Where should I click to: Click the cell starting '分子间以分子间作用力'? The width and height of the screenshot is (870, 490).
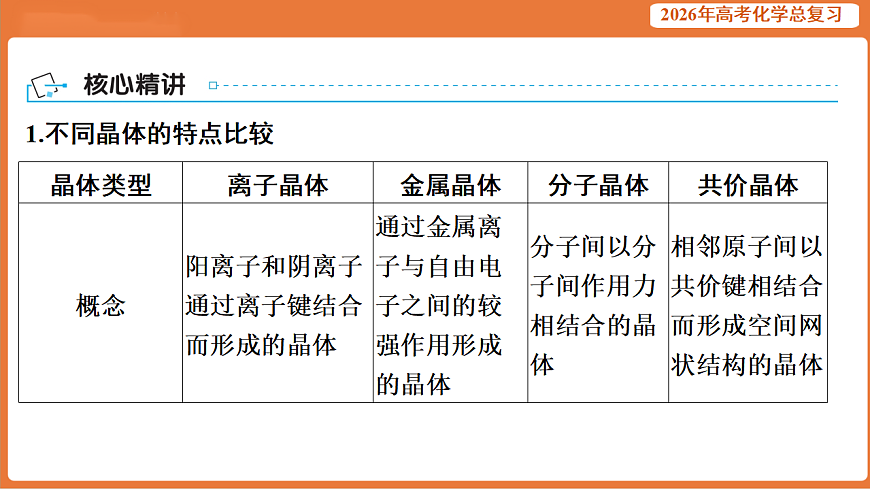[598, 303]
